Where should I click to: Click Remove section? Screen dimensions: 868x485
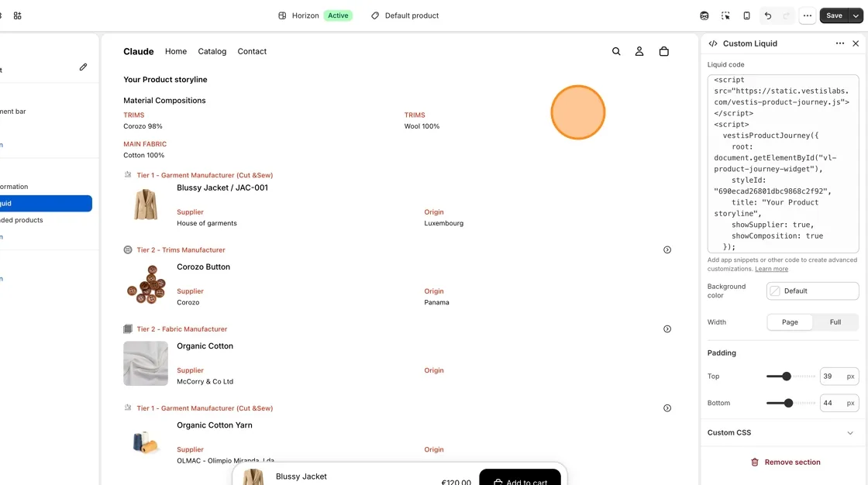coord(786,463)
